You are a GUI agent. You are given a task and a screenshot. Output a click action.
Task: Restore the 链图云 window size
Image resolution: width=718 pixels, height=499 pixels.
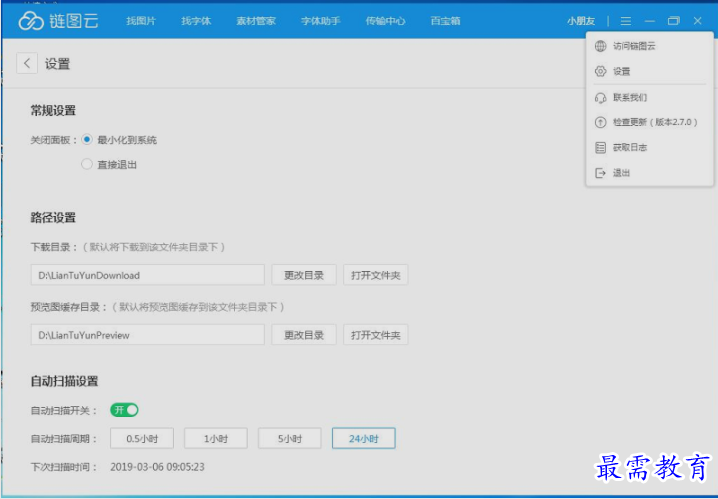click(674, 21)
